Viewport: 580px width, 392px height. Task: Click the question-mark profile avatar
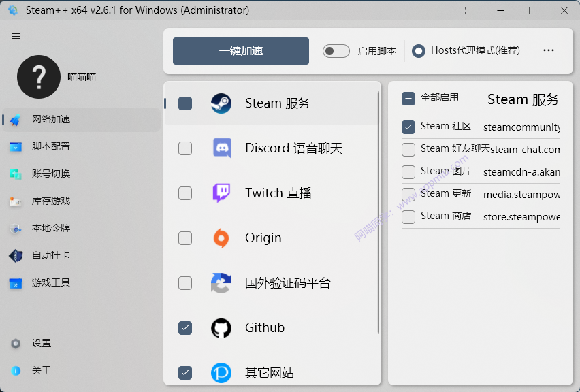[39, 77]
